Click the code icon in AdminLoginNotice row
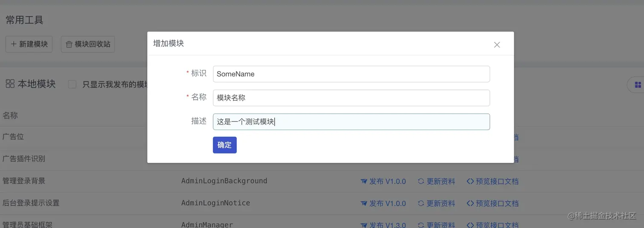 click(470, 203)
